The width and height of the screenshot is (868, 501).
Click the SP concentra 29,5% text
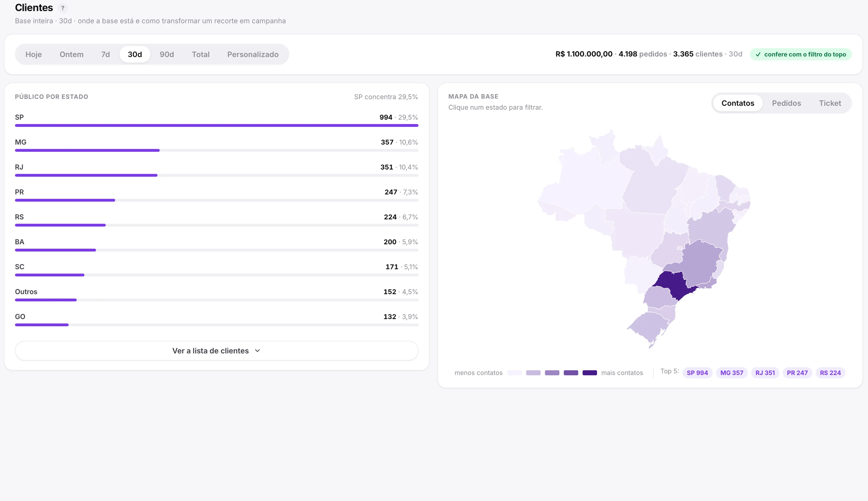pos(386,97)
